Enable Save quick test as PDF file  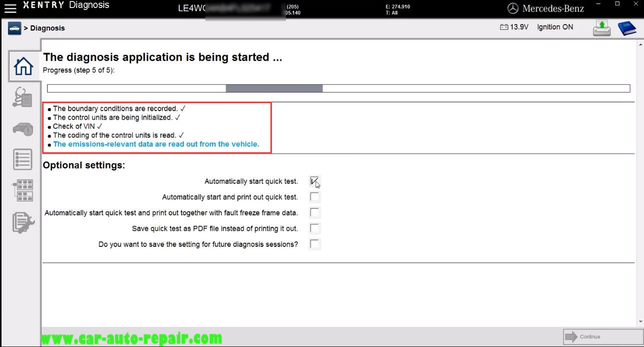click(x=314, y=228)
